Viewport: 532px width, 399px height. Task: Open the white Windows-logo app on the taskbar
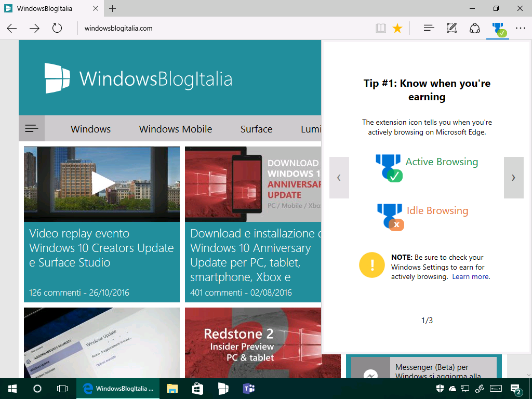point(223,389)
